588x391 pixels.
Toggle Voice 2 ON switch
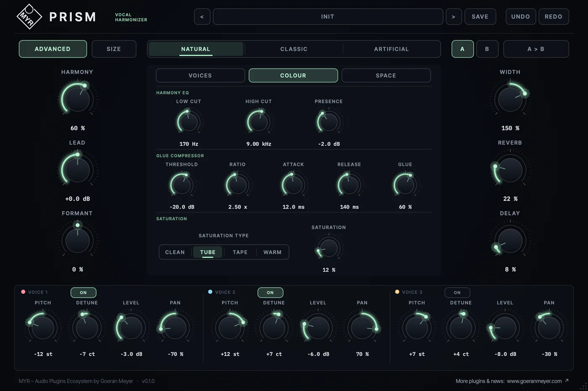270,293
